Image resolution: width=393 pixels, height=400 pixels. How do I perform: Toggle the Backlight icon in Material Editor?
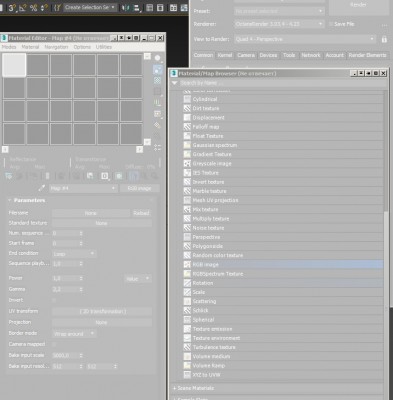(x=157, y=70)
